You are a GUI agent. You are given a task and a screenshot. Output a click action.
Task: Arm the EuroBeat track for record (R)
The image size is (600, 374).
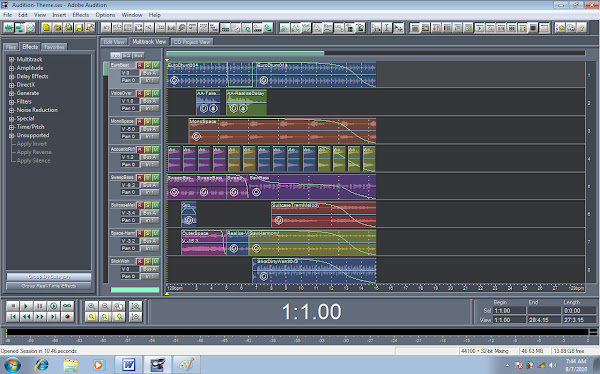coord(140,65)
